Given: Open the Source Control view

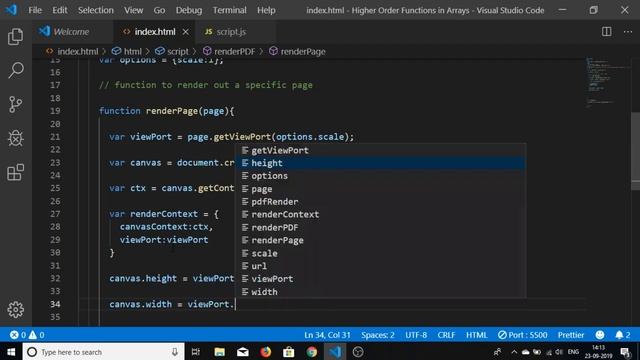Looking at the screenshot, I should click(x=16, y=104).
